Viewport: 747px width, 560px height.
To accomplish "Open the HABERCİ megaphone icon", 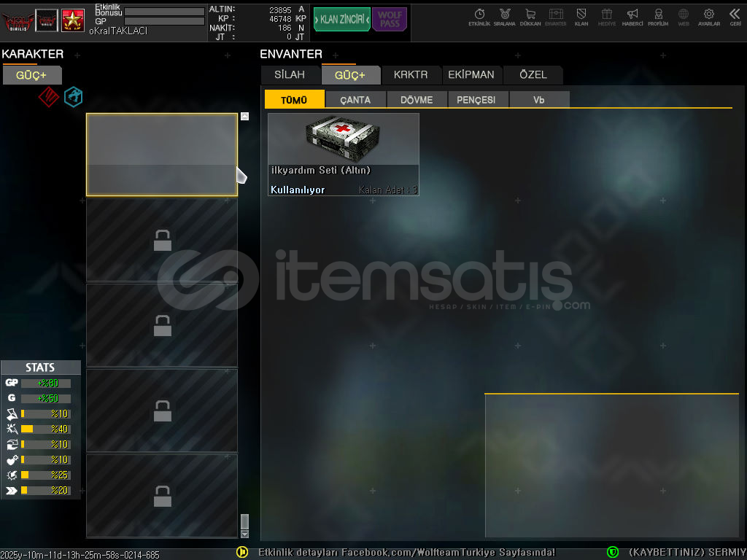I will coord(632,17).
